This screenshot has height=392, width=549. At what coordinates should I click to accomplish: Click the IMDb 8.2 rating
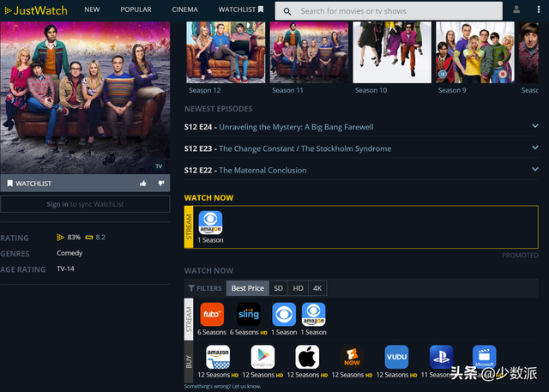click(95, 238)
